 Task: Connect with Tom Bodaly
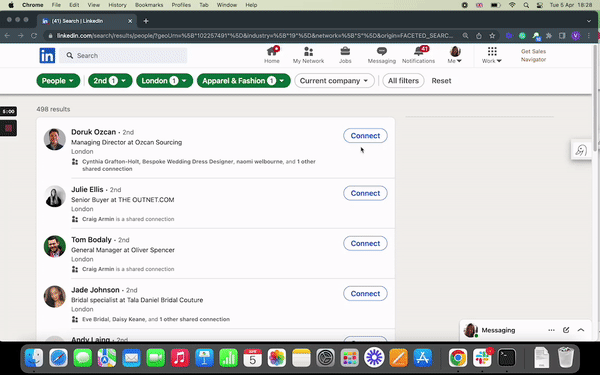point(365,243)
